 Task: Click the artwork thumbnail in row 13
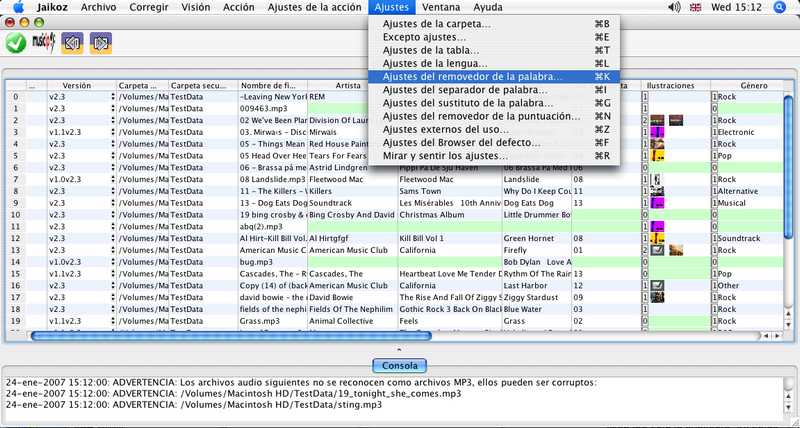657,250
